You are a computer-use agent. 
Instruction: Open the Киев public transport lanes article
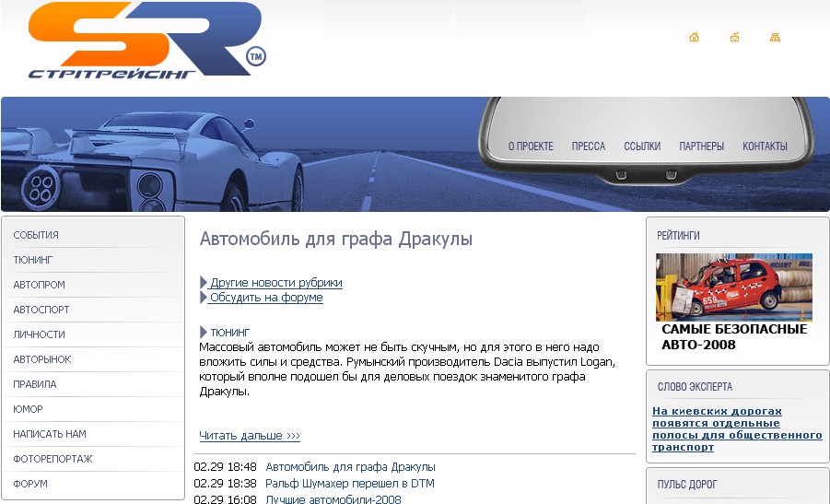(x=737, y=428)
